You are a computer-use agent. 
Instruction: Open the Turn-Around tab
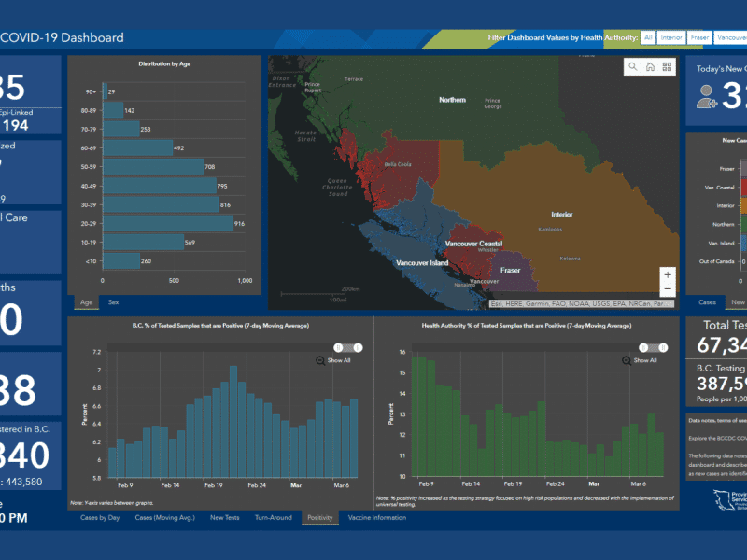pos(273,517)
